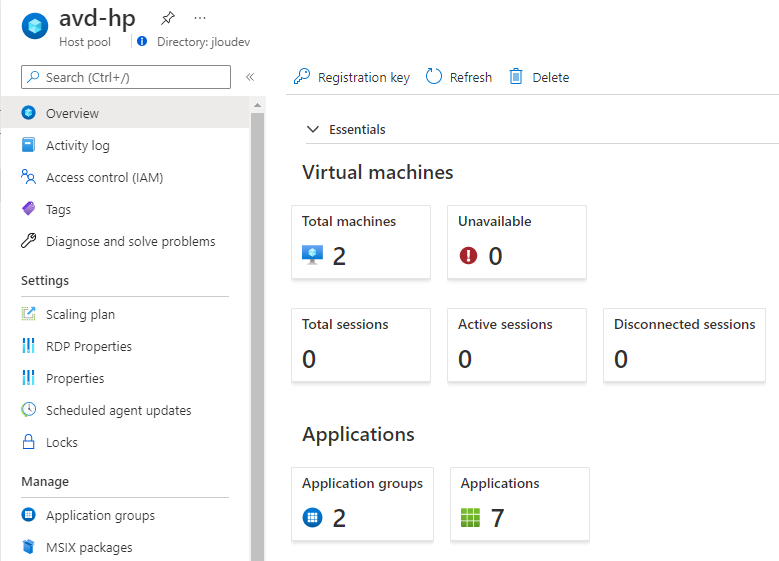
Task: Click the wrench Diagnose icon
Action: click(28, 240)
